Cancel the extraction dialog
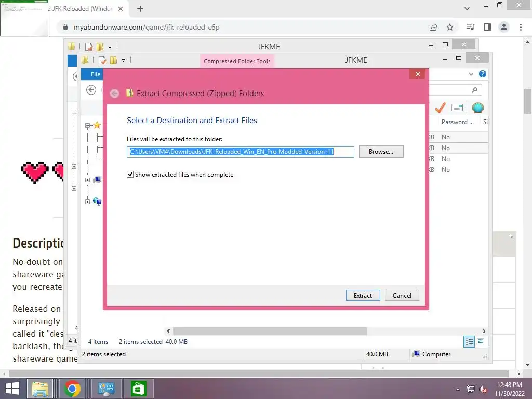532x399 pixels. point(402,296)
